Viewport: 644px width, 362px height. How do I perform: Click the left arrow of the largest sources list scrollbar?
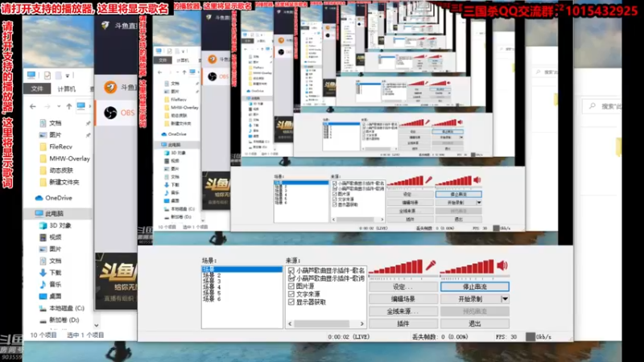[290, 324]
